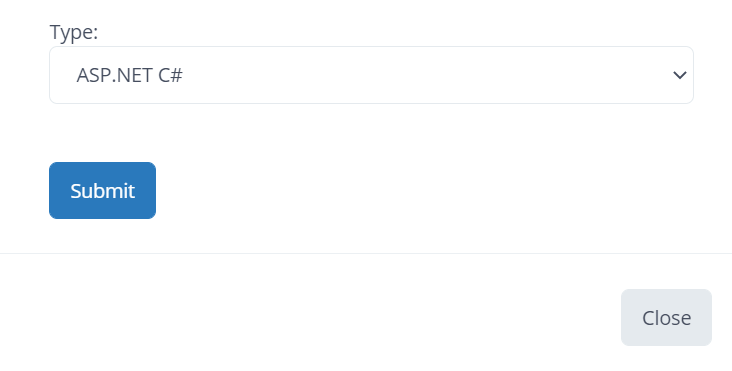
Task: Click the Type: field label
Action: 74,32
